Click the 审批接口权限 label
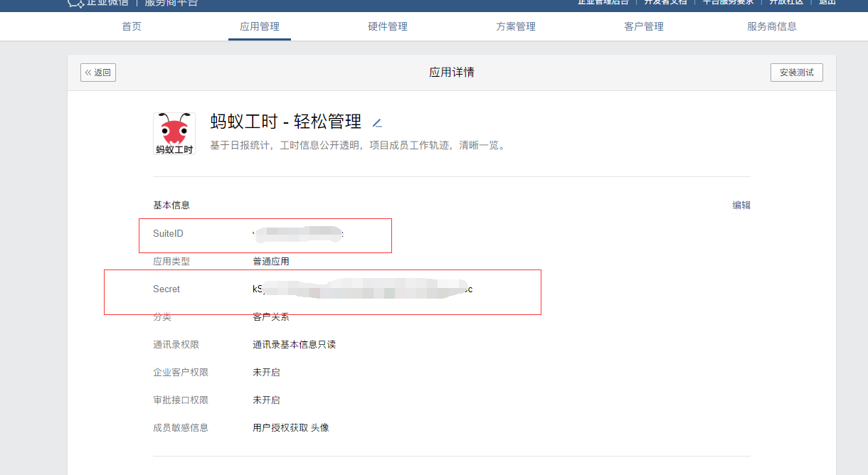The height and width of the screenshot is (475, 868). [181, 400]
